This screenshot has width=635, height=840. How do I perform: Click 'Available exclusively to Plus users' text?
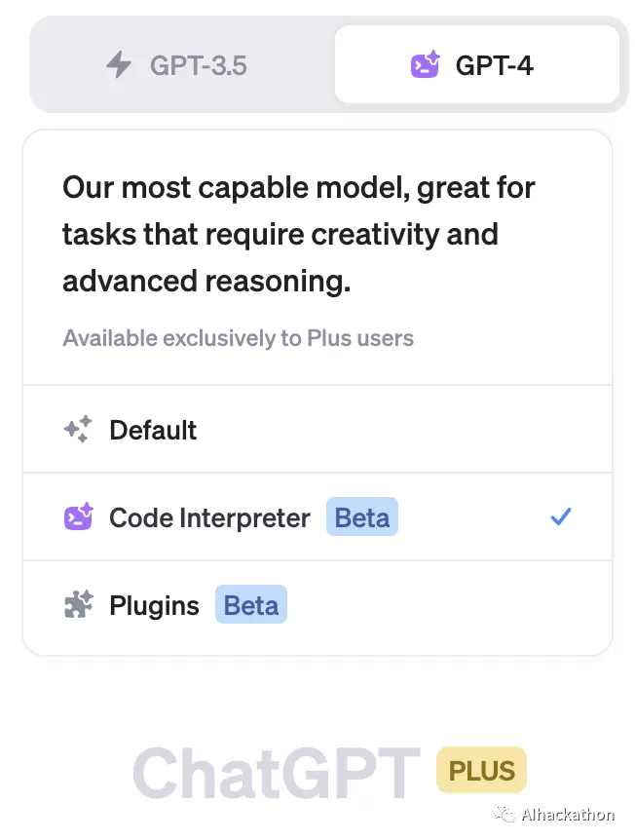point(239,338)
